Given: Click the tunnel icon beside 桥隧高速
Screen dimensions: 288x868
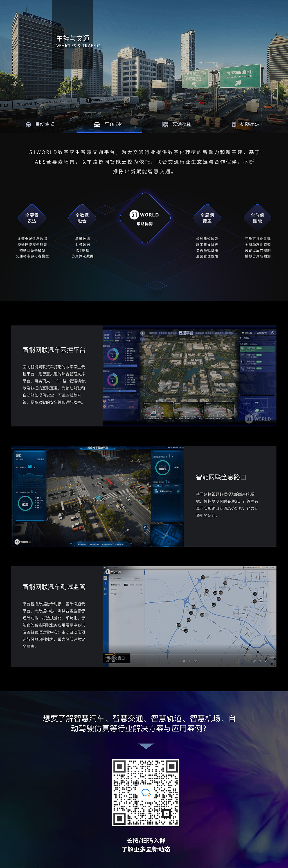Looking at the screenshot, I should 234,124.
